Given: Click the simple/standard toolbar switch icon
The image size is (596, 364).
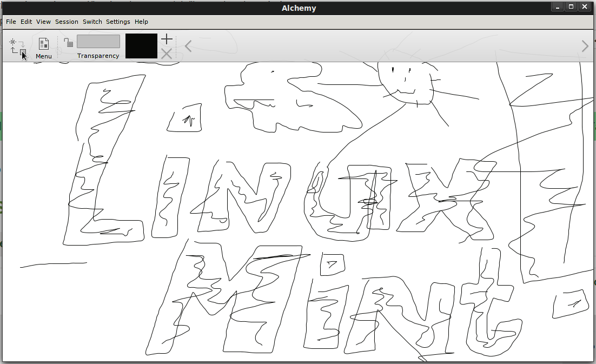Looking at the screenshot, I should point(17,47).
